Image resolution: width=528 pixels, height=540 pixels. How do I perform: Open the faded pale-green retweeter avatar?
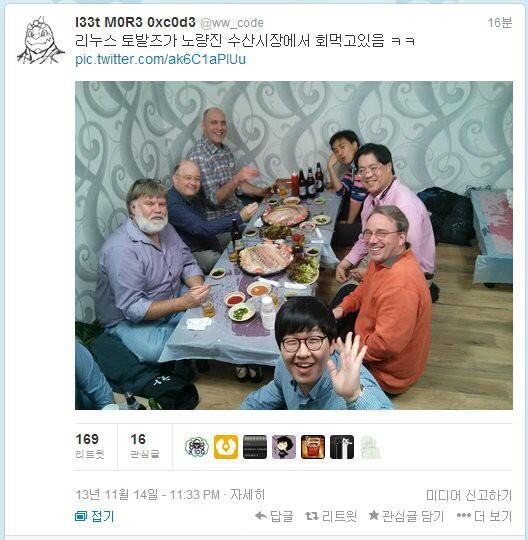pyautogui.click(x=371, y=447)
